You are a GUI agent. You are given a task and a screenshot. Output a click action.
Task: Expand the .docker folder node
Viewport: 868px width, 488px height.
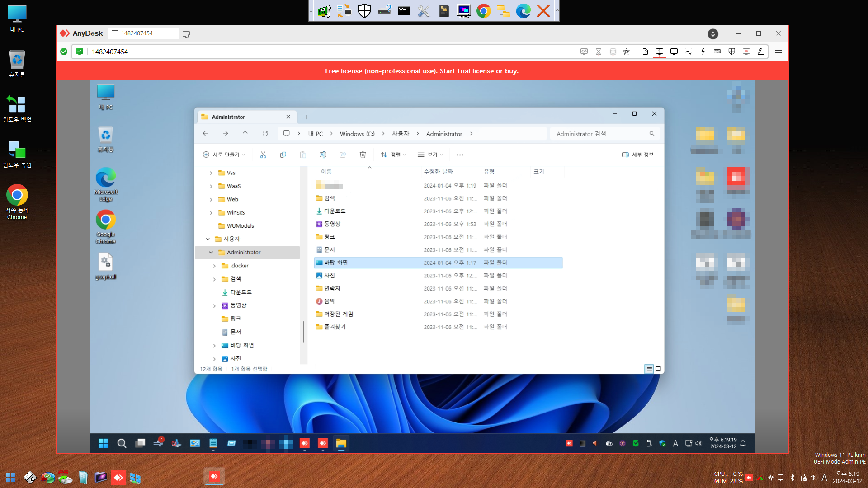[x=214, y=266]
